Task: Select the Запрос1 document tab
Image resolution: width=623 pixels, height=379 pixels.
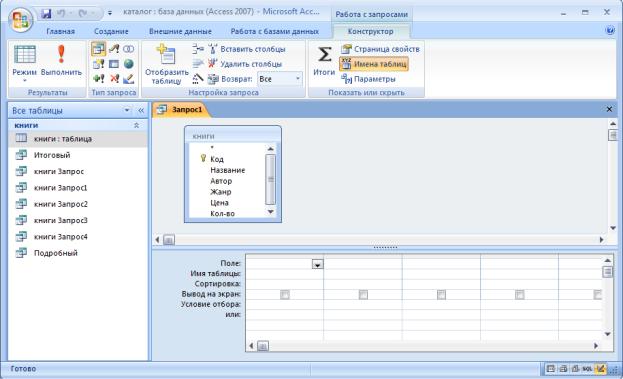Action: 181,110
